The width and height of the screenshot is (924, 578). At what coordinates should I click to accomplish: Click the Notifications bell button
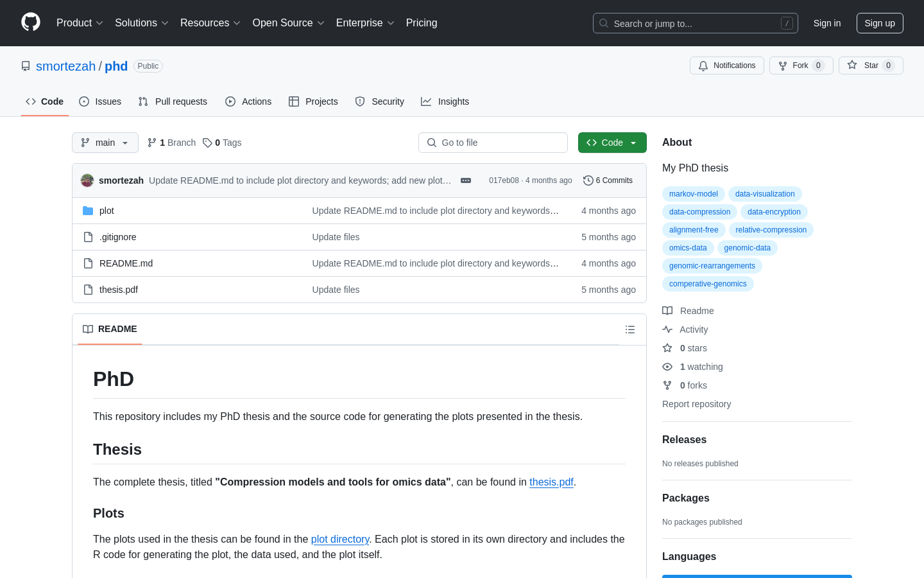click(727, 66)
